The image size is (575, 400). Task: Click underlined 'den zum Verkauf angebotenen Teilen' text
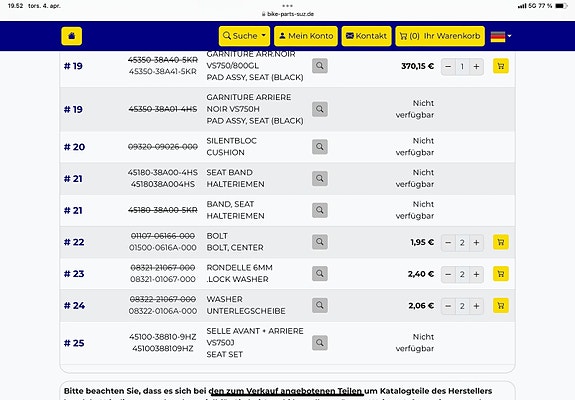point(286,391)
